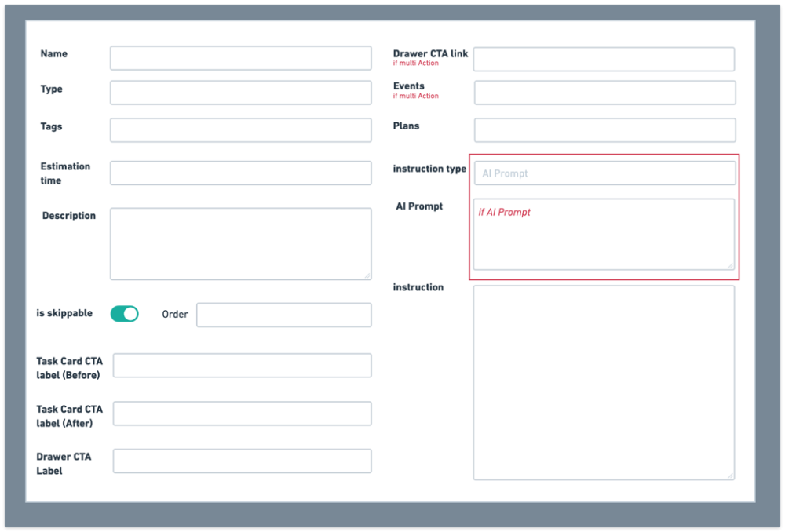This screenshot has width=785, height=532.
Task: Click the is skippable label
Action: pyautogui.click(x=64, y=313)
